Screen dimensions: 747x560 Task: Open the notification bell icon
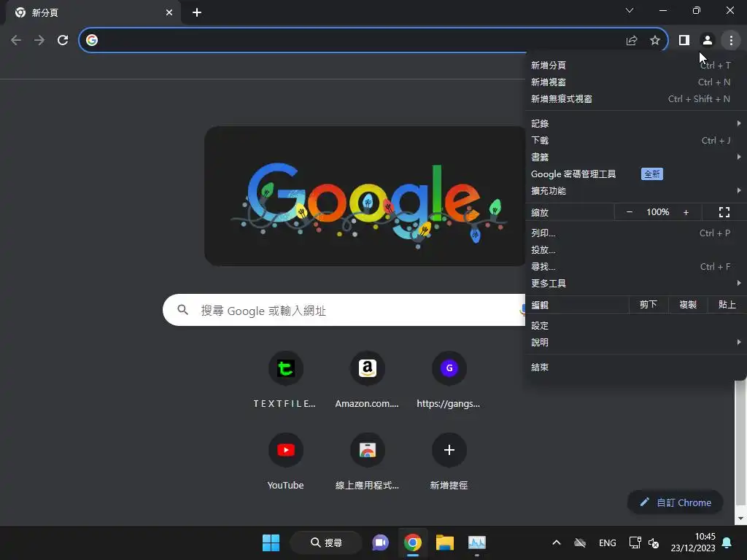click(727, 542)
